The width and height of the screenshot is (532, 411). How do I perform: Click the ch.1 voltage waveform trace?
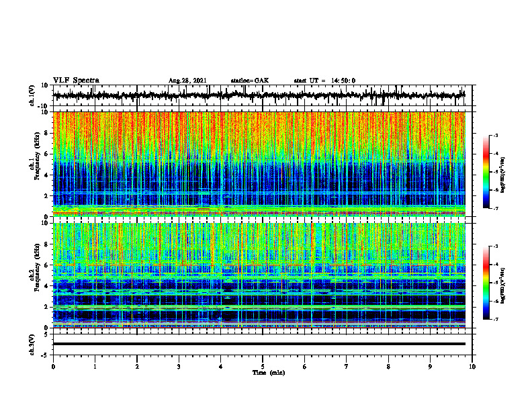click(x=259, y=95)
